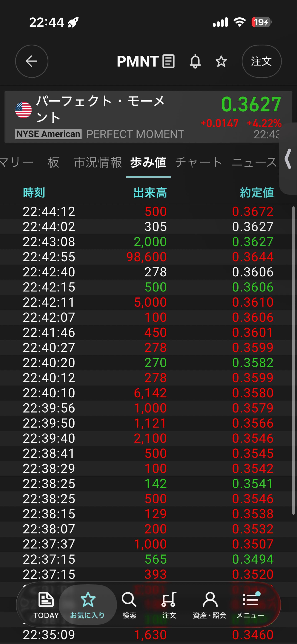Tap the status bar clock 22:44
The width and height of the screenshot is (297, 644).
click(x=47, y=22)
